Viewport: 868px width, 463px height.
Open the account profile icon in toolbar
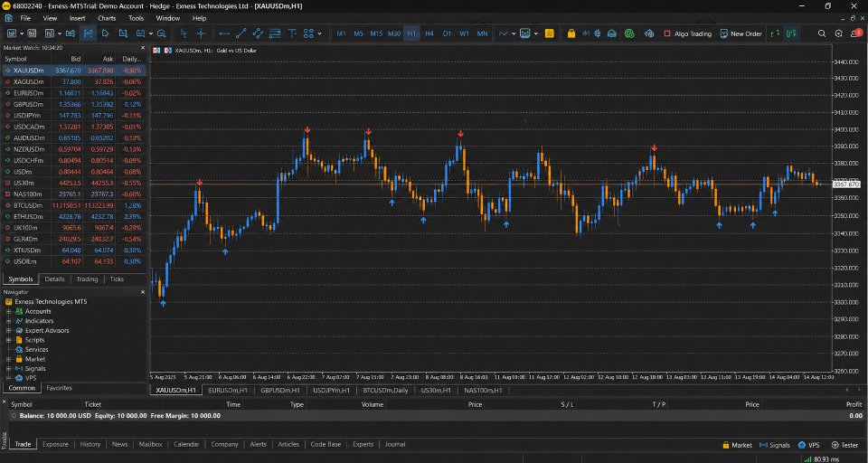pyautogui.click(x=839, y=33)
